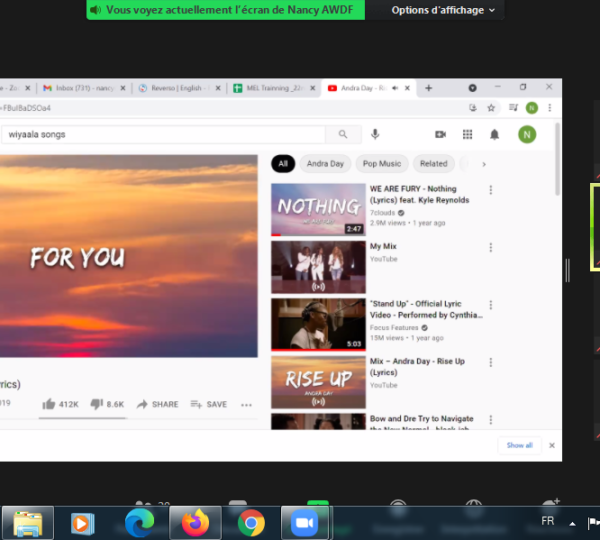Start voice search with microphone icon

tap(375, 134)
